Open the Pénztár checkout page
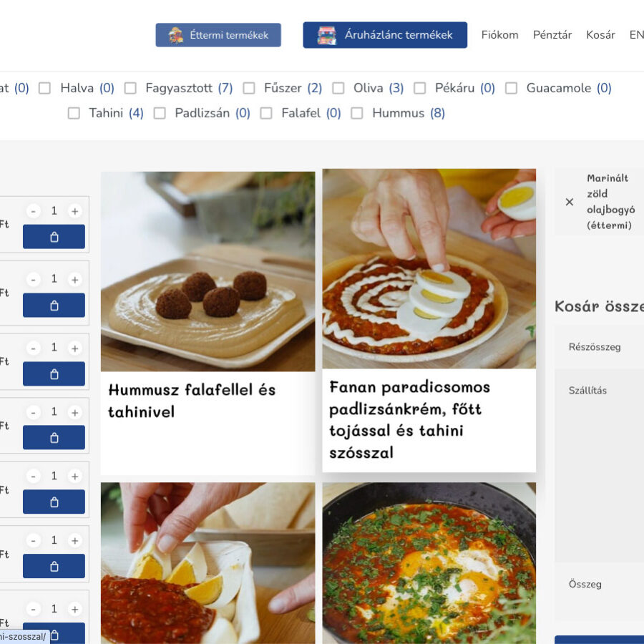The height and width of the screenshot is (644, 644). pos(552,35)
